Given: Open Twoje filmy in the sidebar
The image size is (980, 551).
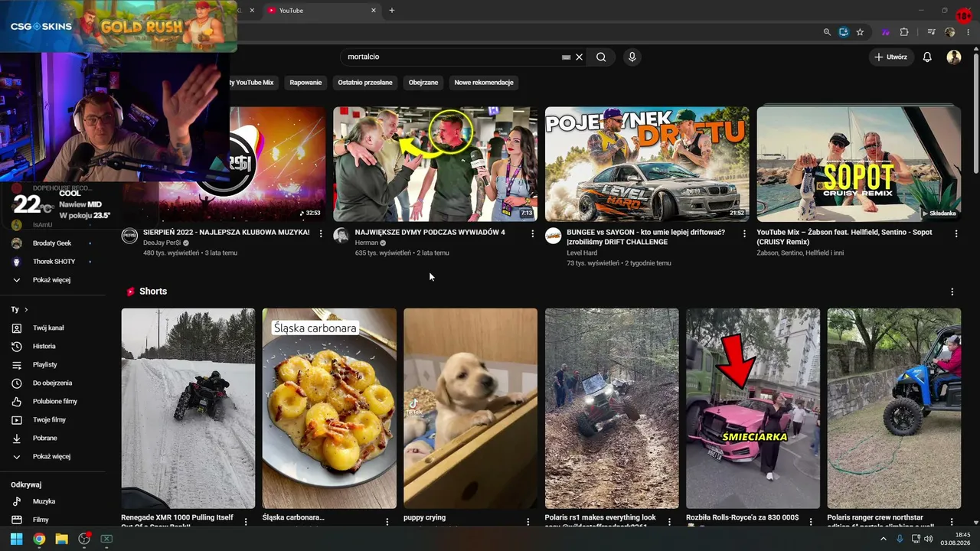Looking at the screenshot, I should tap(49, 419).
